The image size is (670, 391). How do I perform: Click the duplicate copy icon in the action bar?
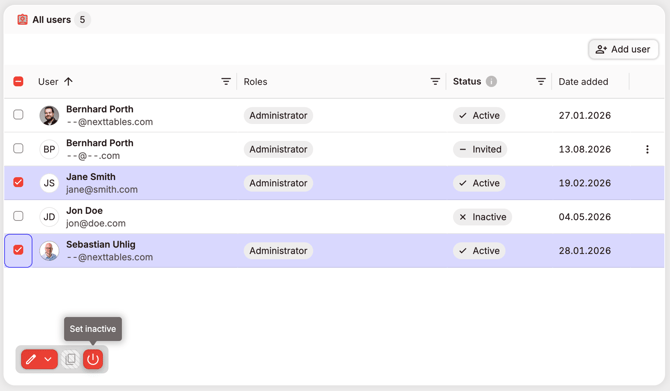[71, 359]
